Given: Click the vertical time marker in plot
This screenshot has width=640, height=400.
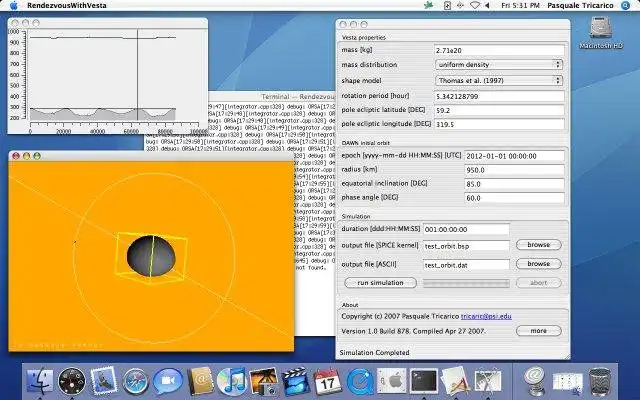Looking at the screenshot, I should (138, 75).
